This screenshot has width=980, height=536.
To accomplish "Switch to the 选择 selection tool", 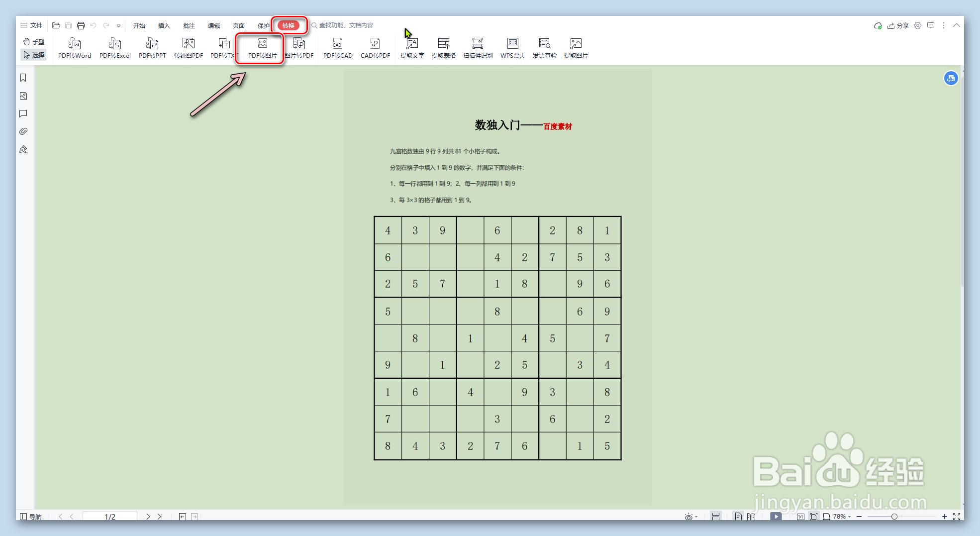I will click(x=33, y=55).
